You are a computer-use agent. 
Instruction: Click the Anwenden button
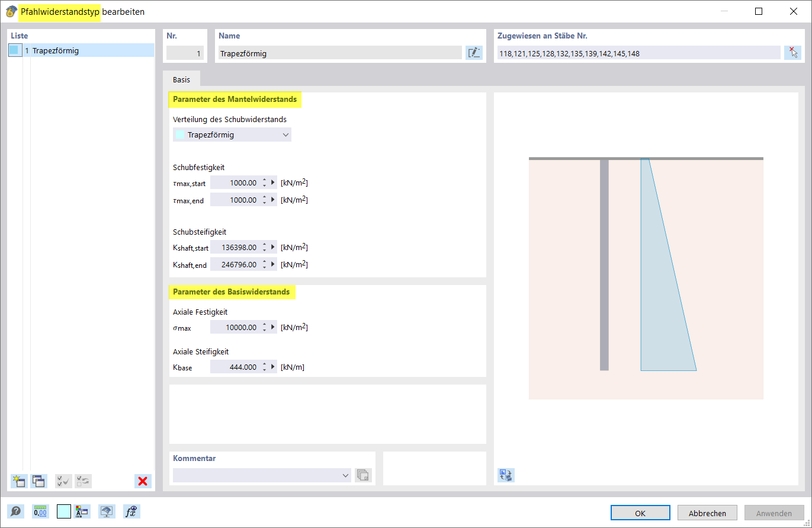pyautogui.click(x=774, y=513)
